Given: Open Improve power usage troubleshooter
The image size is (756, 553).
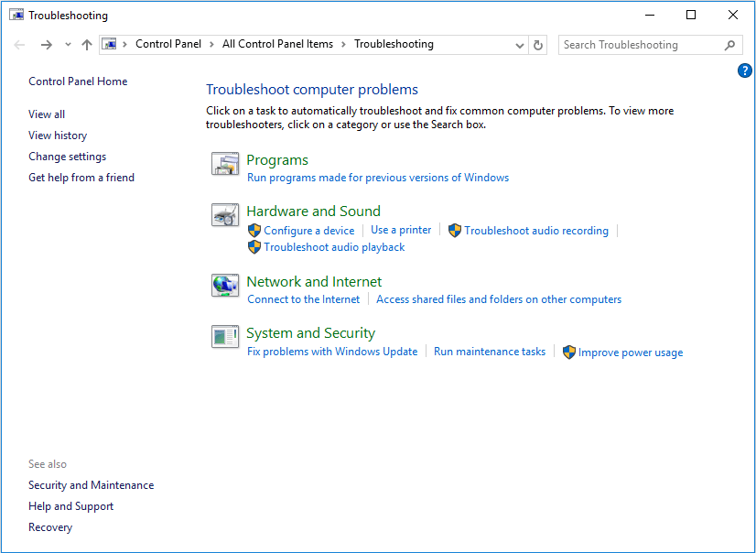Looking at the screenshot, I should [x=630, y=352].
